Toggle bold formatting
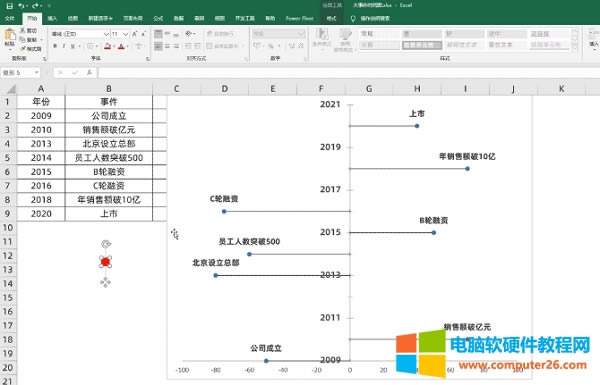The height and width of the screenshot is (385, 600). pos(55,46)
